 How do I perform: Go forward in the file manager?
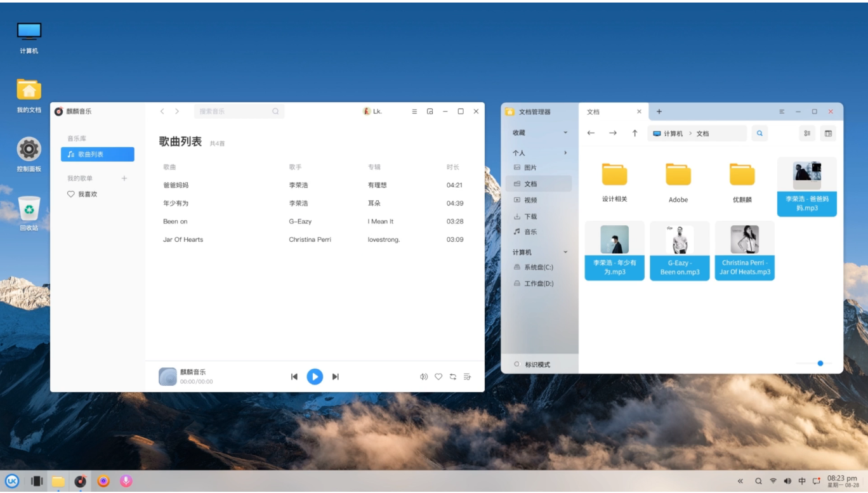pos(612,133)
